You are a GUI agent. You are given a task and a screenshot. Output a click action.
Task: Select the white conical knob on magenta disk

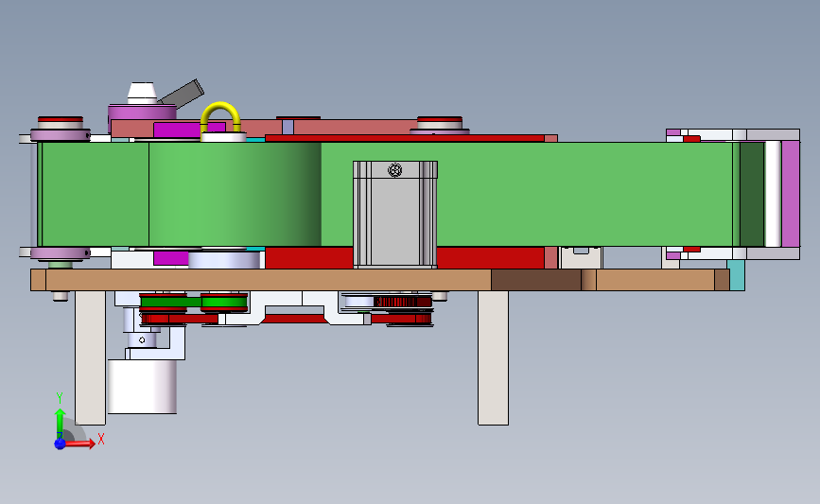point(142,93)
